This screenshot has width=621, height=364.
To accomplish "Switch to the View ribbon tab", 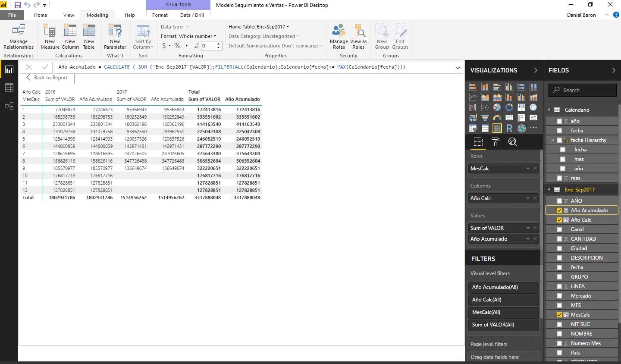I will [x=69, y=15].
